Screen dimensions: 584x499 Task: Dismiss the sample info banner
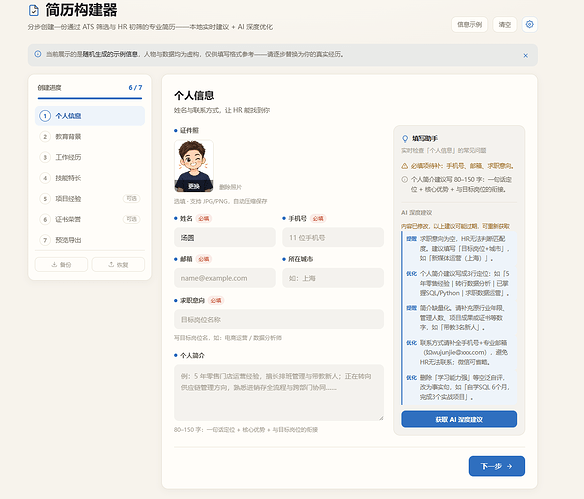click(526, 55)
